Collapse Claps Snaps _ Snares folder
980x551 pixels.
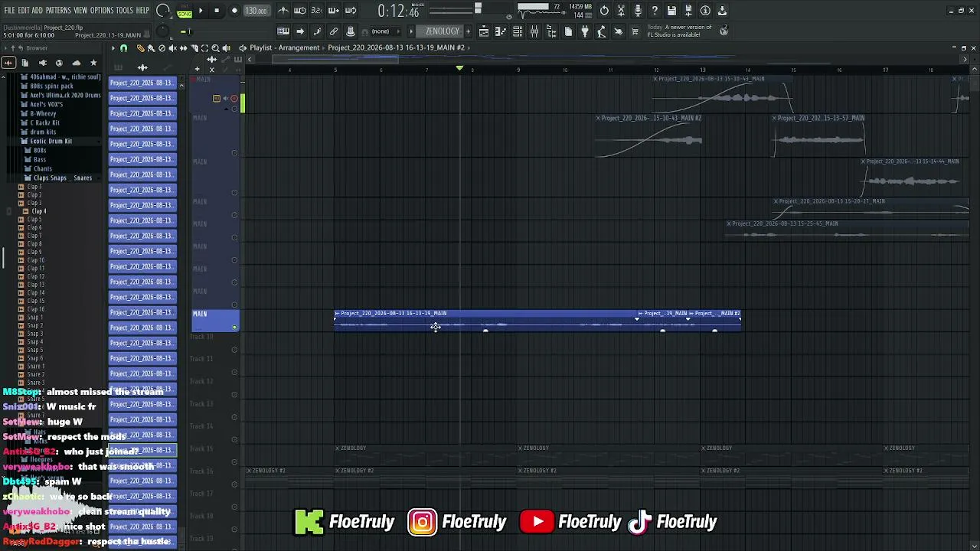pyautogui.click(x=61, y=178)
